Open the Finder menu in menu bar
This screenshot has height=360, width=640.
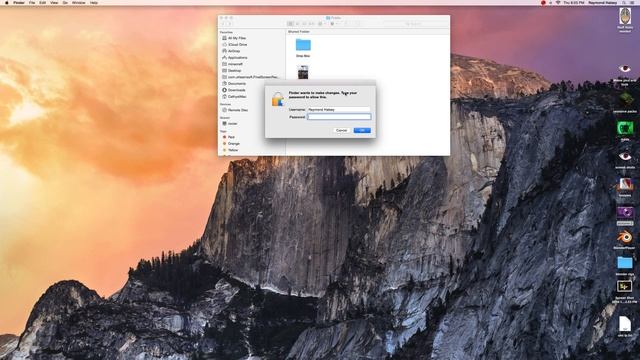point(19,2)
